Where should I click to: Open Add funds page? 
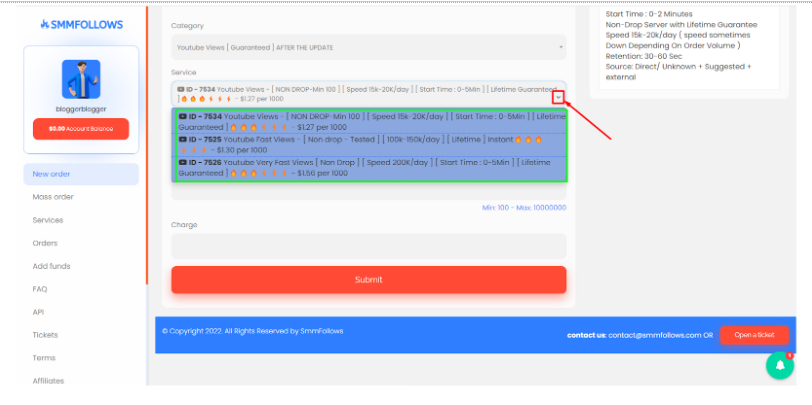[51, 266]
